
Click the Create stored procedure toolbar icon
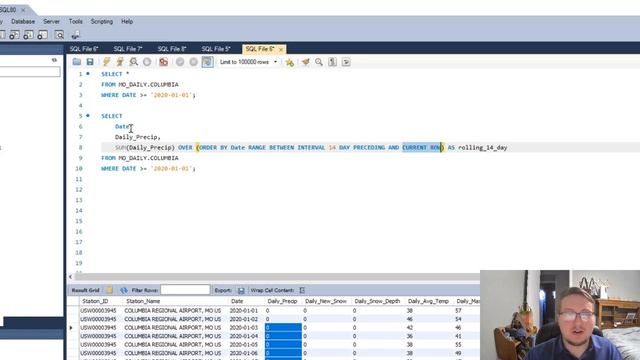(28, 35)
